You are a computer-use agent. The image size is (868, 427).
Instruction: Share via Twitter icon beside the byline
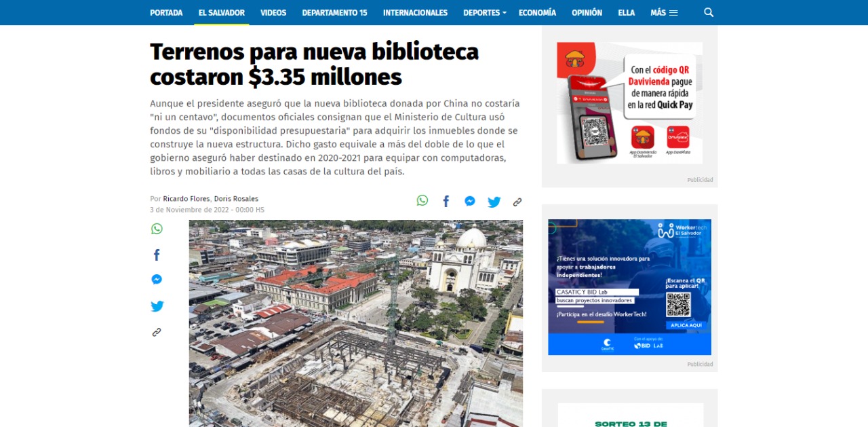494,202
